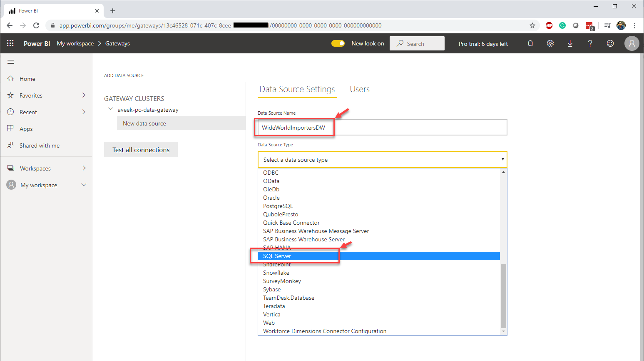This screenshot has width=644, height=361.
Task: Open the Data Source Type dropdown
Action: 382,160
